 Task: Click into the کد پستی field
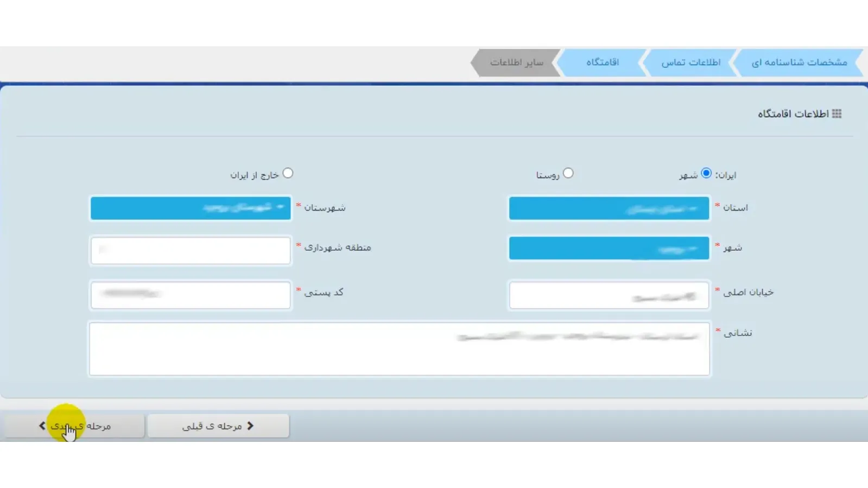(x=191, y=295)
